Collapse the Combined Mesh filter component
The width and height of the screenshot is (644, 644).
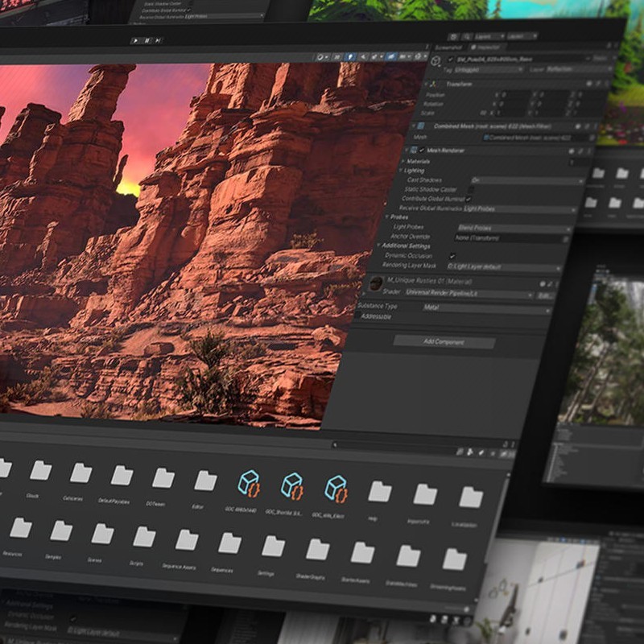(x=415, y=126)
